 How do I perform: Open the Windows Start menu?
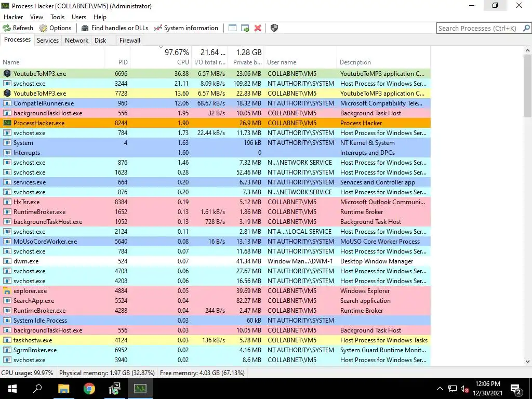pos(12,389)
